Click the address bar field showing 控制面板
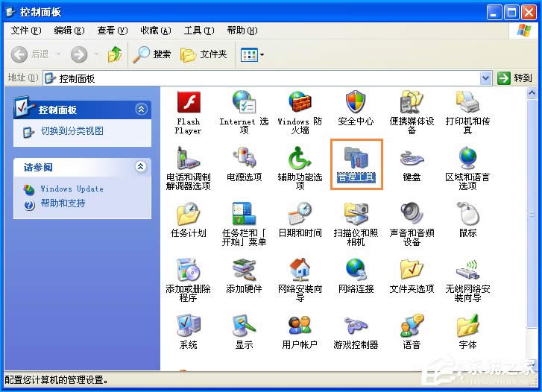The width and height of the screenshot is (542, 392). point(261,78)
